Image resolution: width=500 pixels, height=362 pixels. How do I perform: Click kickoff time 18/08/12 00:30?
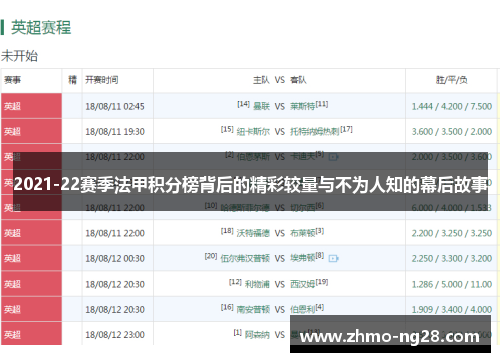click(x=115, y=258)
